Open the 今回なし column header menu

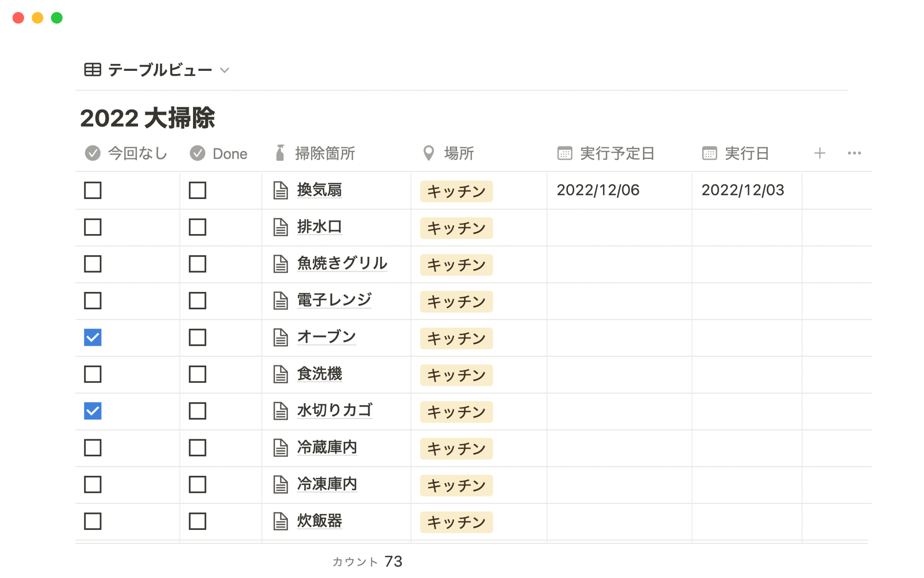click(x=137, y=154)
